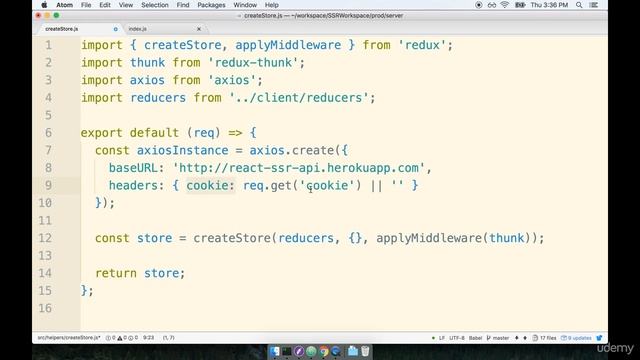This screenshot has height=360, width=640.
Task: Open Spotlight search
Action: 579,5
